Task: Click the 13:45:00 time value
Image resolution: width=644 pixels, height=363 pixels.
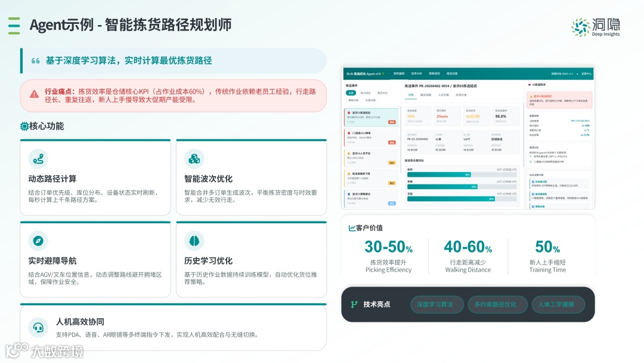Action: pos(413,150)
